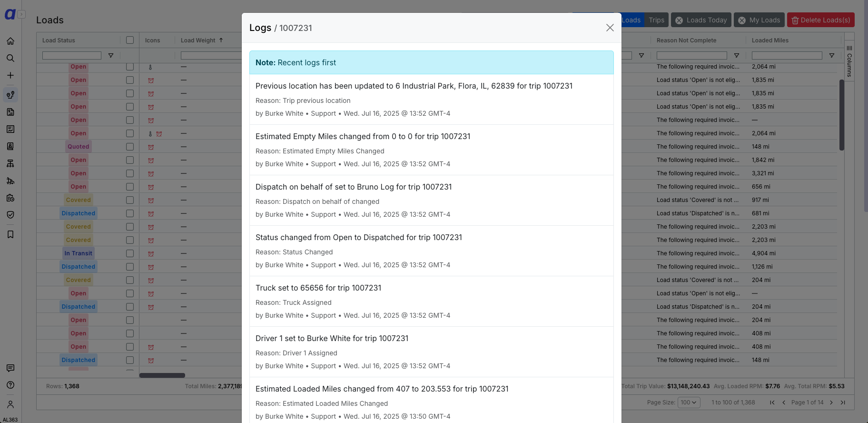
Task: Open the Columns side panel
Action: coord(849,61)
